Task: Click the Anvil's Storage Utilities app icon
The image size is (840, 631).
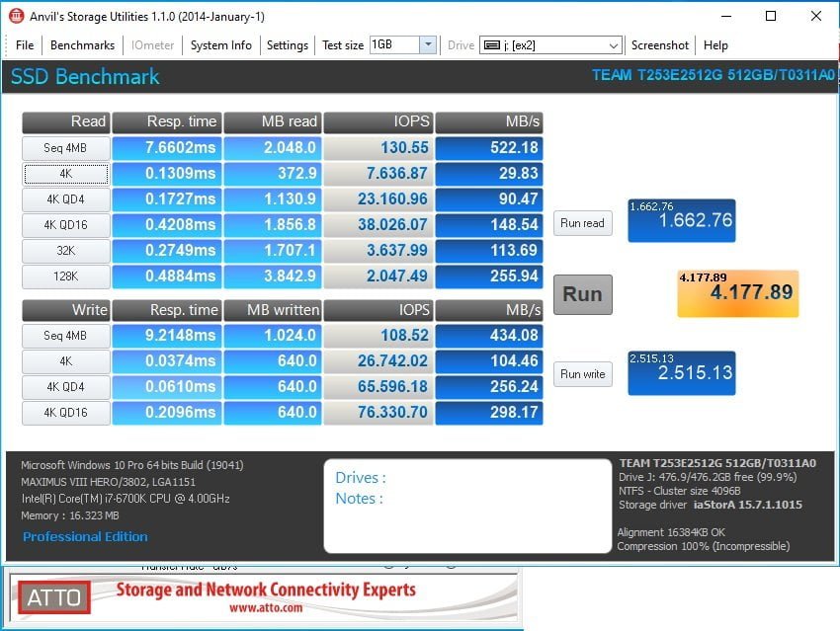Action: click(16, 17)
